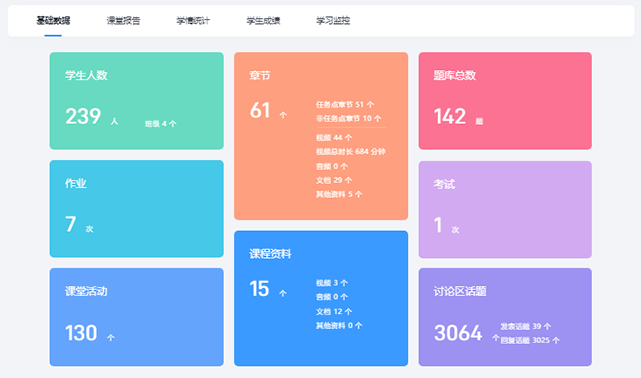
Task: Select the 学生成绩 tab
Action: [263, 20]
